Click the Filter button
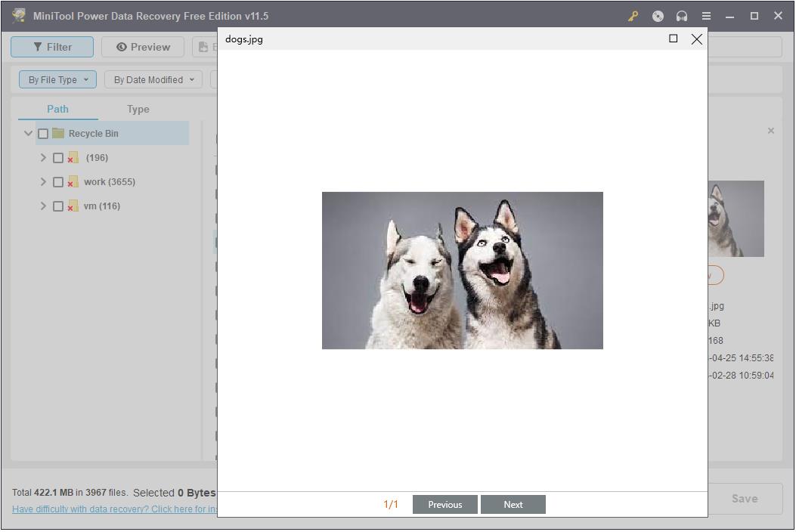796x532 pixels. 52,47
